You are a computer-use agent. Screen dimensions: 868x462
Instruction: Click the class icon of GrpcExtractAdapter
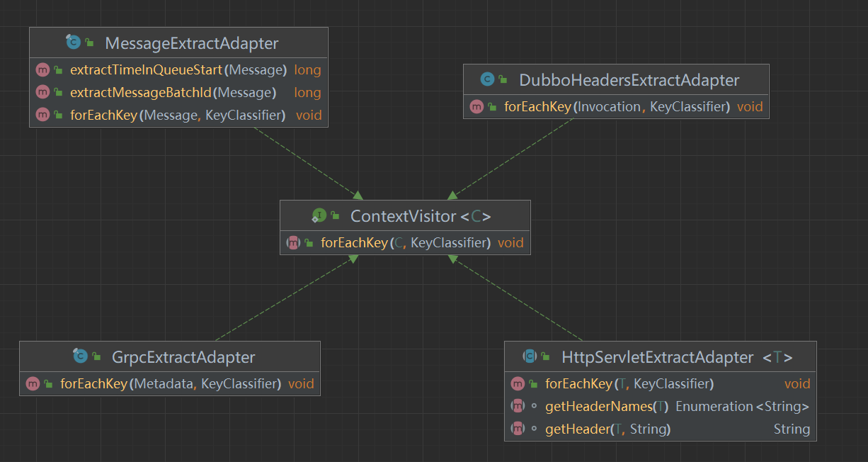(x=81, y=357)
